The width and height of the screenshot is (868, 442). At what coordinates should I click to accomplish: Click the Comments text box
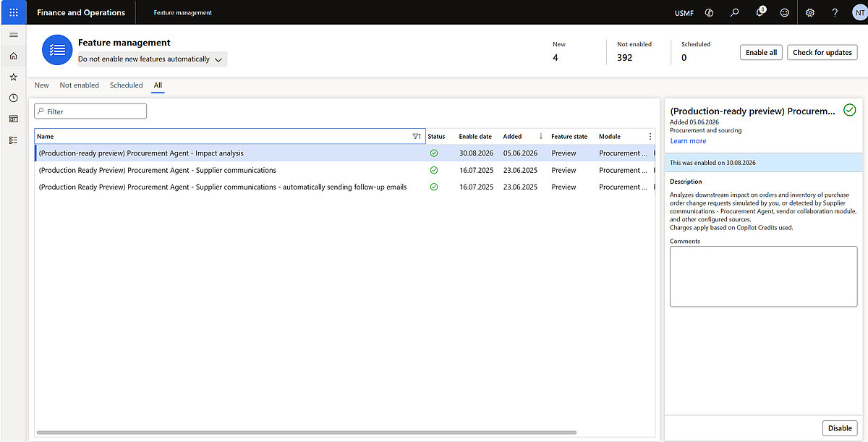coord(763,276)
